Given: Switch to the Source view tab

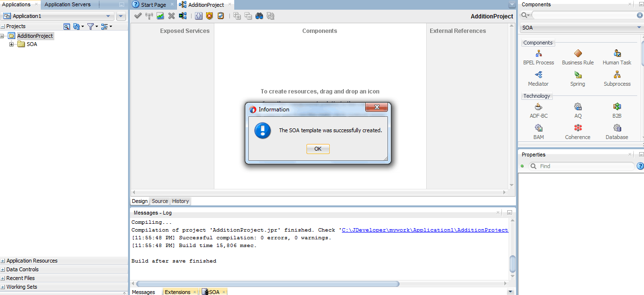Looking at the screenshot, I should coord(160,201).
